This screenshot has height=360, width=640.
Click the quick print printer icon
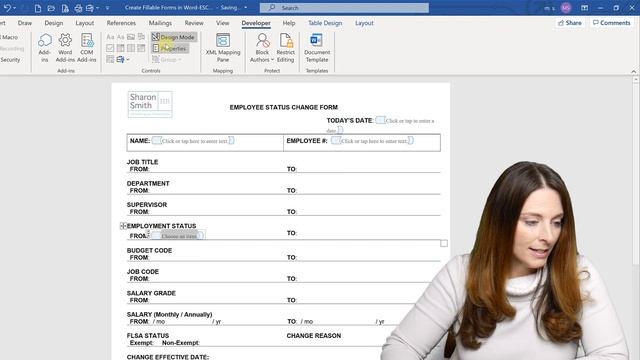coord(78,8)
